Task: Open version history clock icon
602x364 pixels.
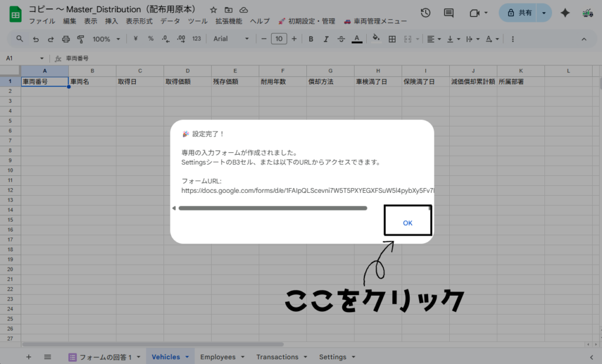Action: click(426, 13)
